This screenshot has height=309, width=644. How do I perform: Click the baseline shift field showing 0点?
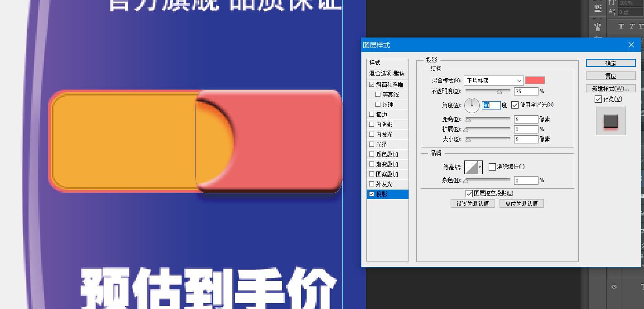(630, 12)
